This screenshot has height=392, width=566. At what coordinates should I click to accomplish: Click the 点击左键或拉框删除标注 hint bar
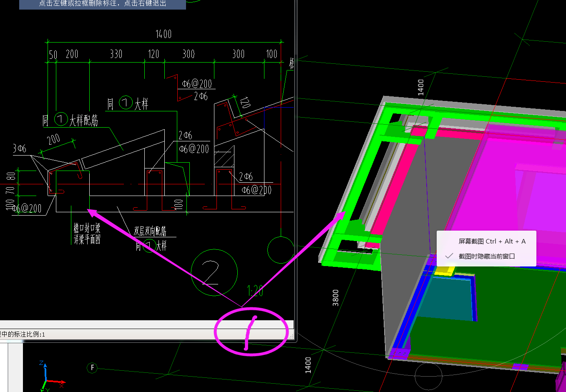(x=103, y=4)
